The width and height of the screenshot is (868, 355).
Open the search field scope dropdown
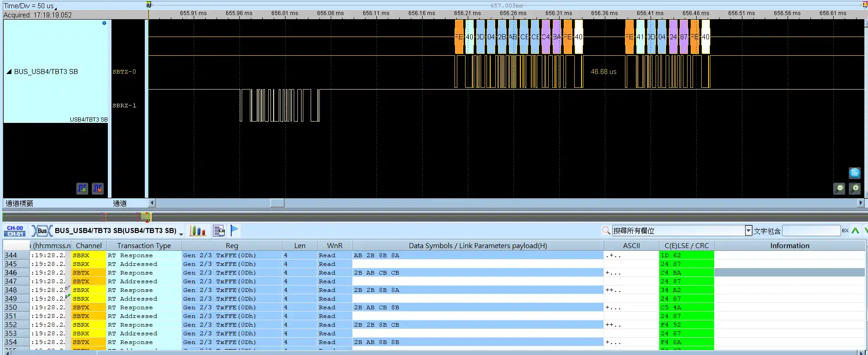748,231
